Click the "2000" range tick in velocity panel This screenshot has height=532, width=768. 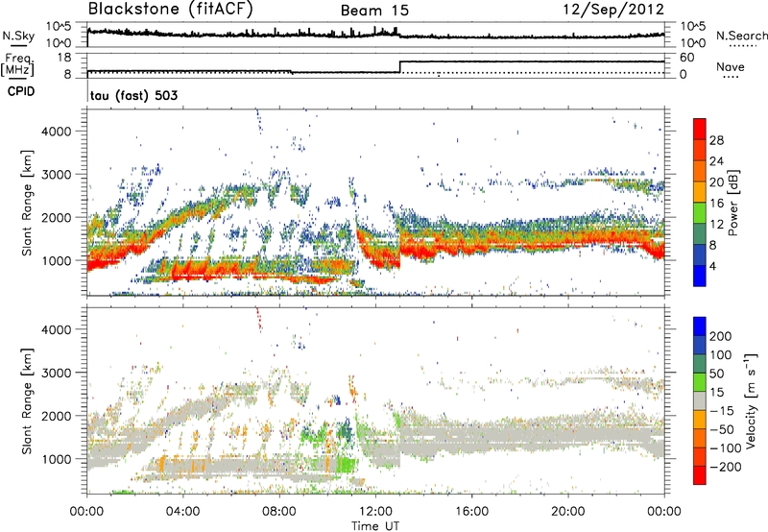[56, 416]
